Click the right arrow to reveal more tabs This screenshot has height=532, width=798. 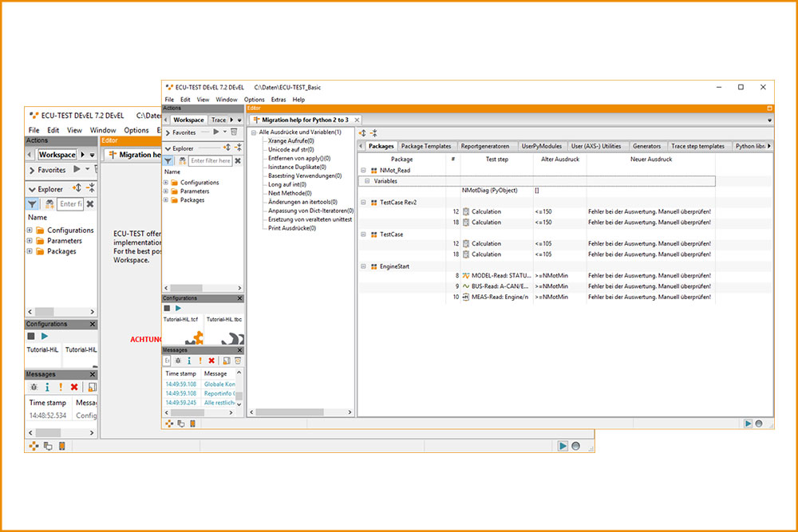click(x=768, y=146)
